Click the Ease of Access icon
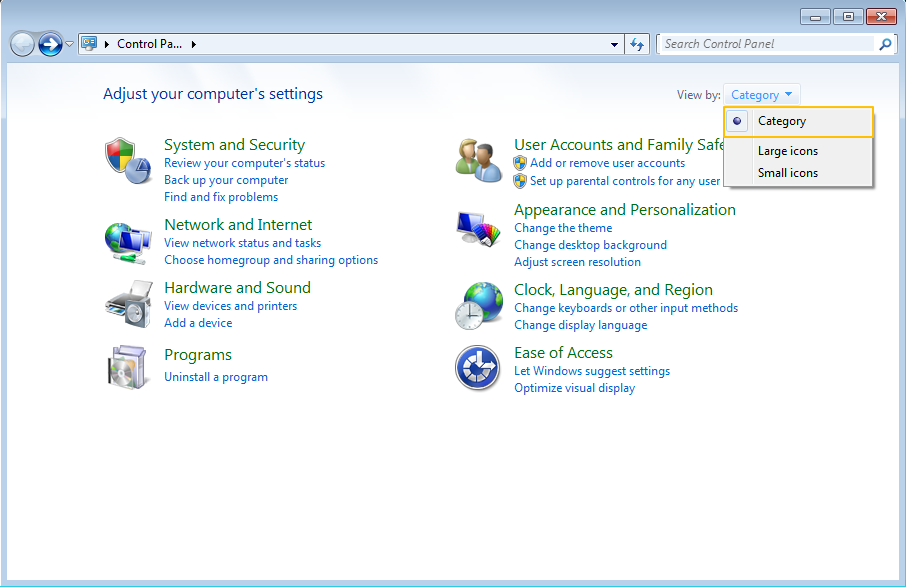 point(477,367)
